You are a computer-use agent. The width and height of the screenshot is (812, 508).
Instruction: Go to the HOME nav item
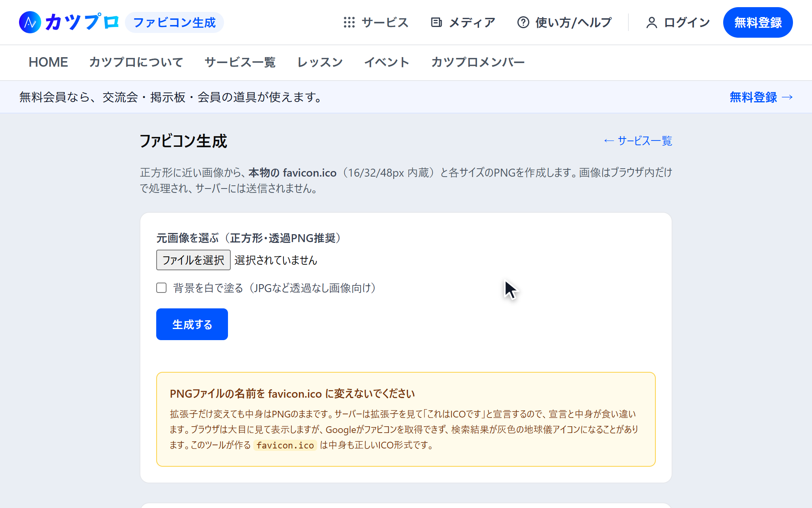pyautogui.click(x=48, y=62)
